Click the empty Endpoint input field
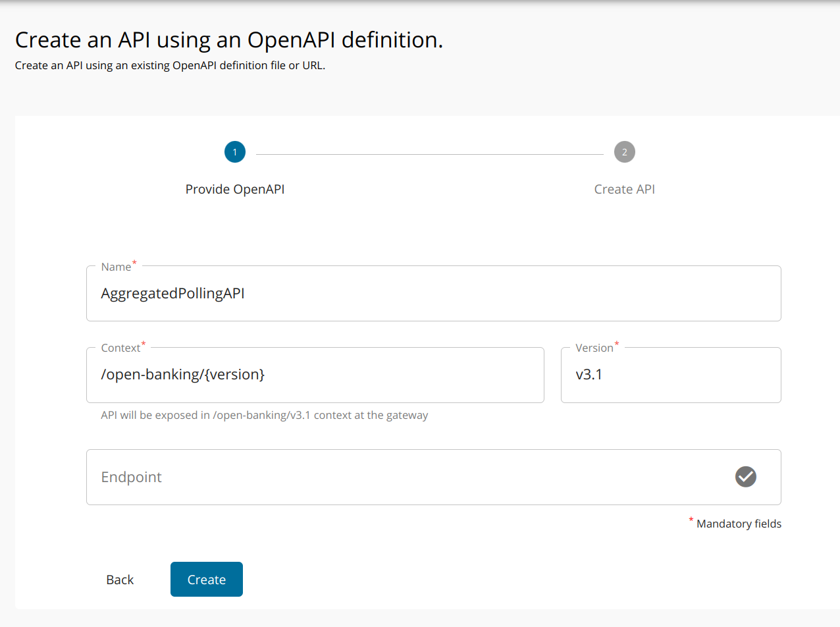 click(434, 477)
